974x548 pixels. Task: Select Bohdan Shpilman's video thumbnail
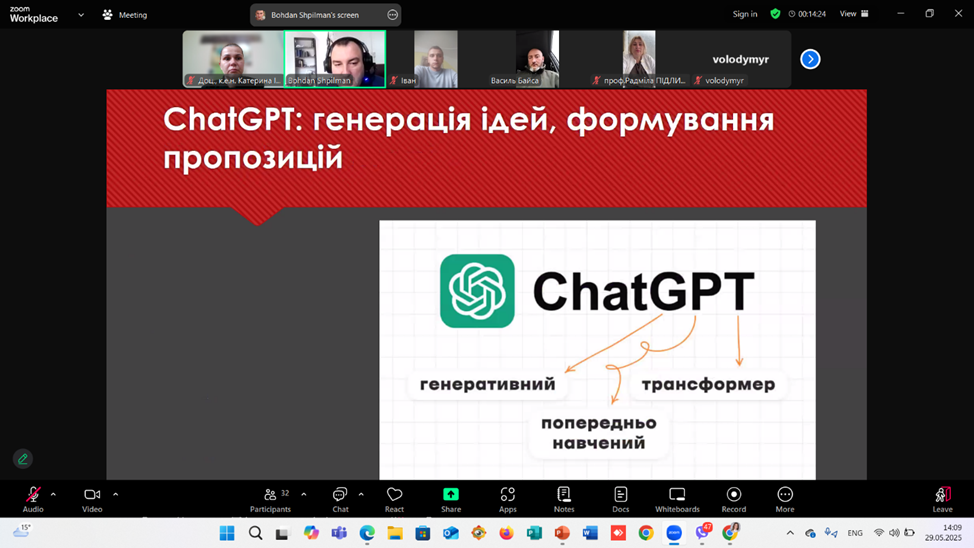[335, 59]
